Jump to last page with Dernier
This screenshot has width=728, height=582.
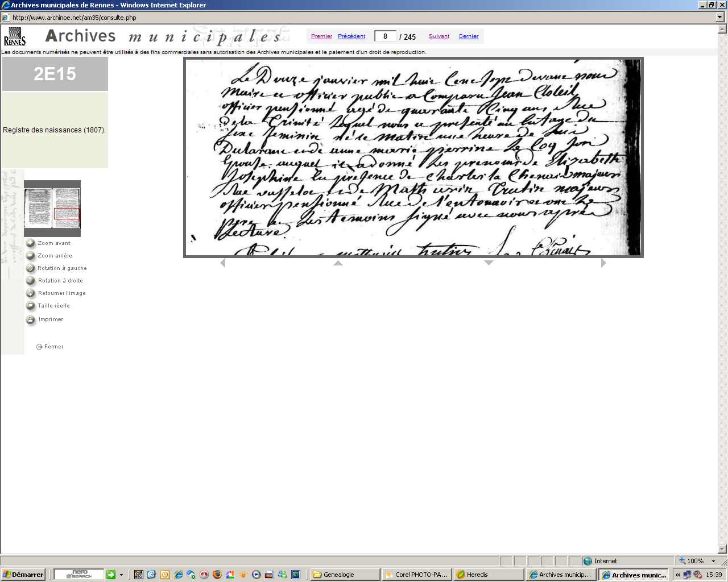(469, 36)
